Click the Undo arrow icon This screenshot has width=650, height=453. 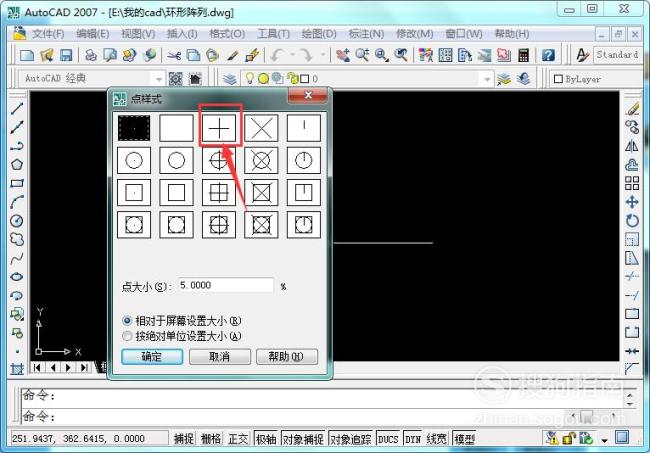tap(276, 55)
